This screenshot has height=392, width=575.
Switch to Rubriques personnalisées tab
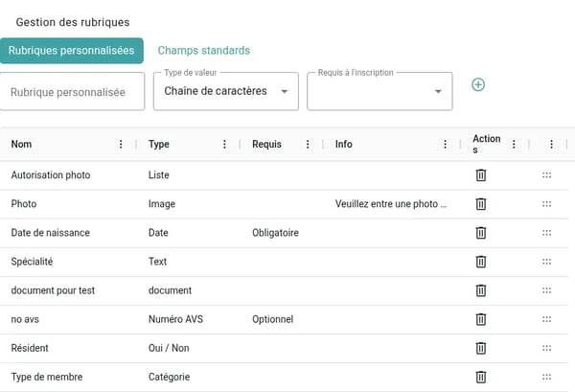(x=72, y=51)
